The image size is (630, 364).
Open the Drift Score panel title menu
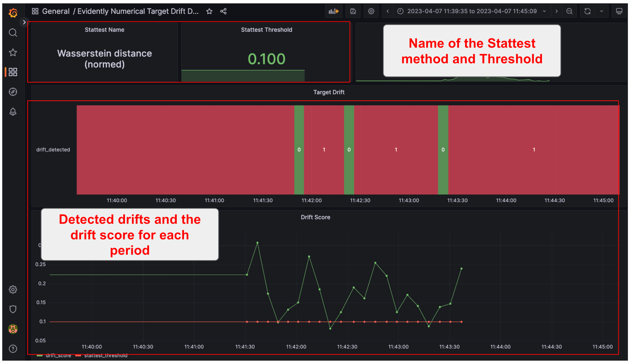(315, 217)
